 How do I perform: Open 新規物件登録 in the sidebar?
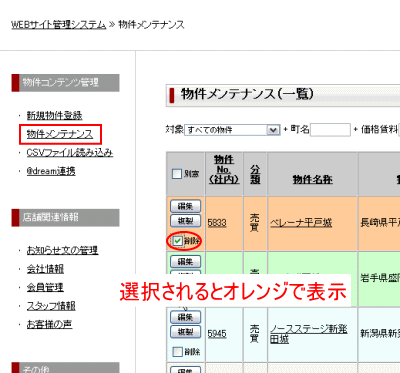click(54, 115)
